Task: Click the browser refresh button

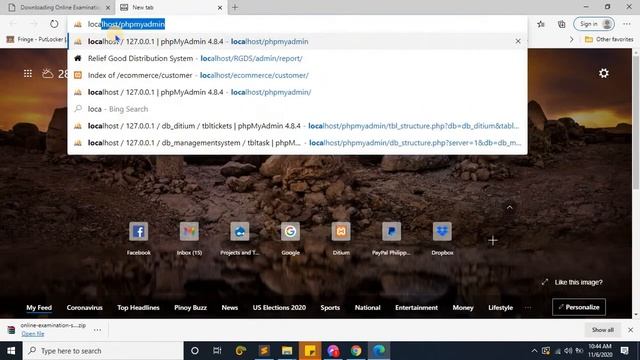Action: pyautogui.click(x=54, y=24)
